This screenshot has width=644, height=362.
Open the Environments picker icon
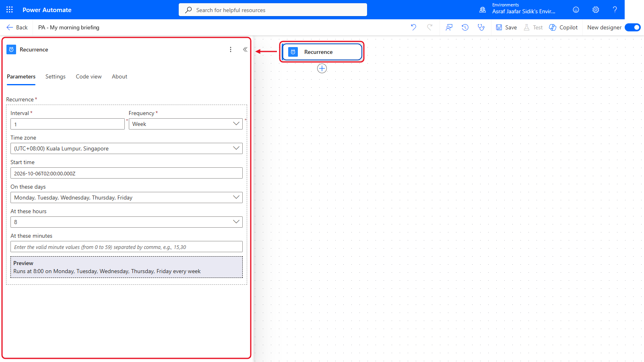coord(483,10)
